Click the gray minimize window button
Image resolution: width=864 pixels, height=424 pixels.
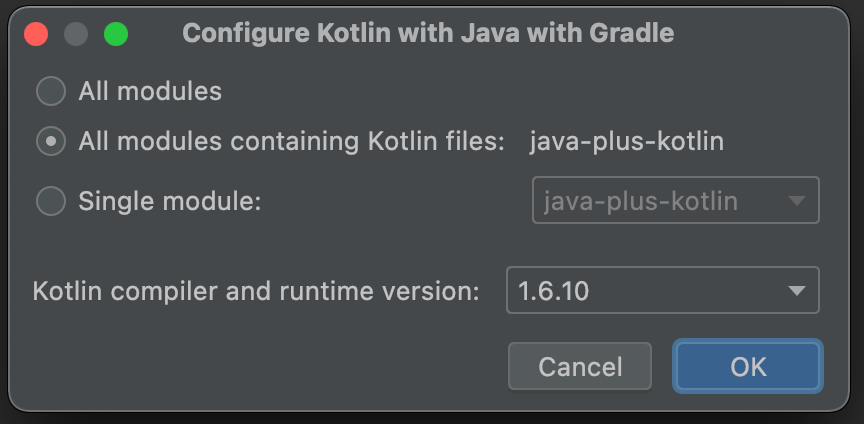(x=76, y=34)
